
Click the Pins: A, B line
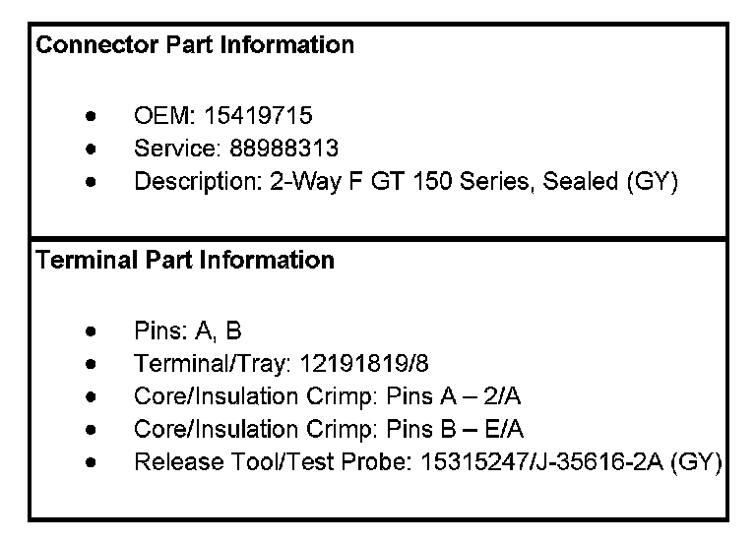187,331
